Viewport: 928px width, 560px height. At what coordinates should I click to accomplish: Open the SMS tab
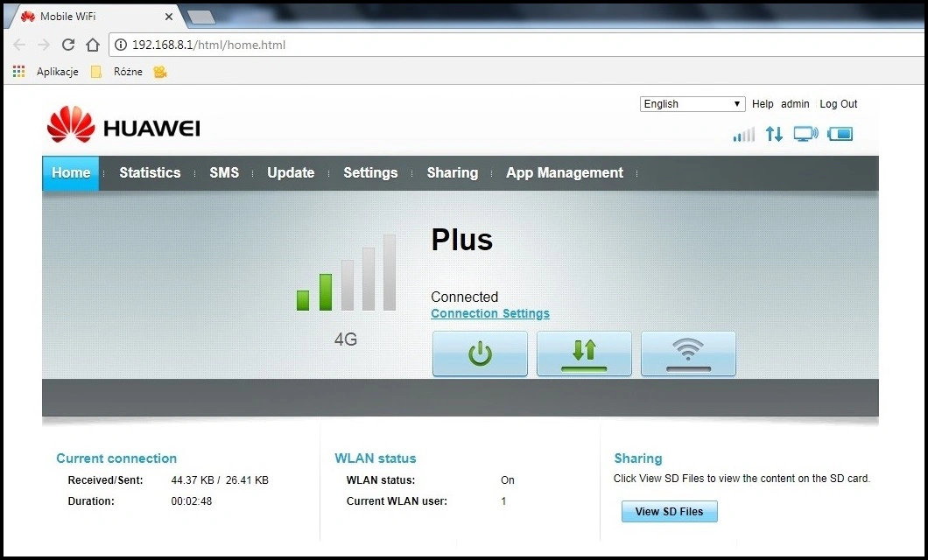[224, 173]
